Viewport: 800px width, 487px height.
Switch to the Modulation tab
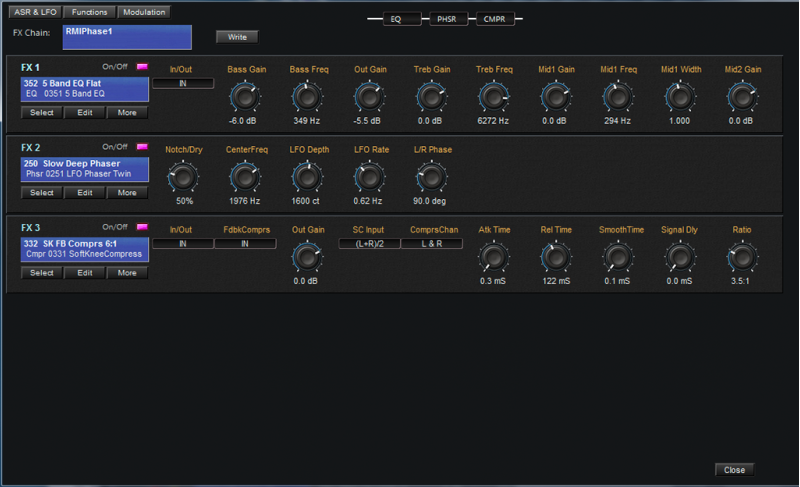(x=144, y=12)
